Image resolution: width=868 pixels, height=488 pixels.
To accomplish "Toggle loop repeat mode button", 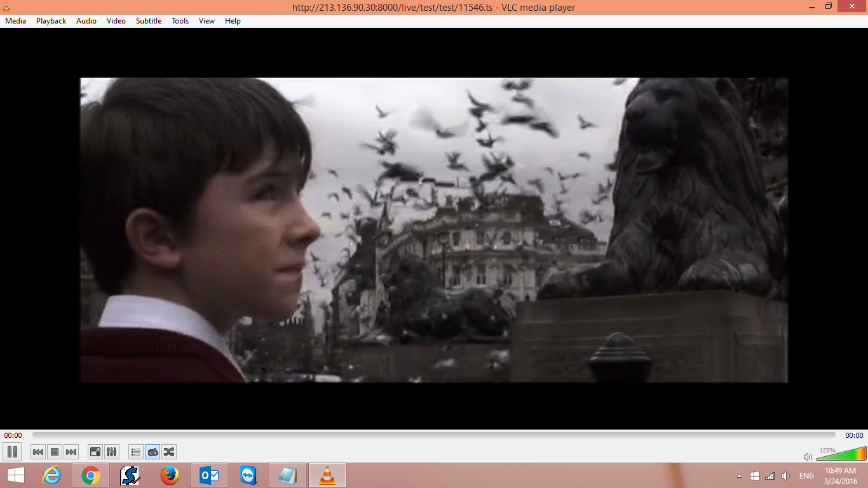I will 153,452.
